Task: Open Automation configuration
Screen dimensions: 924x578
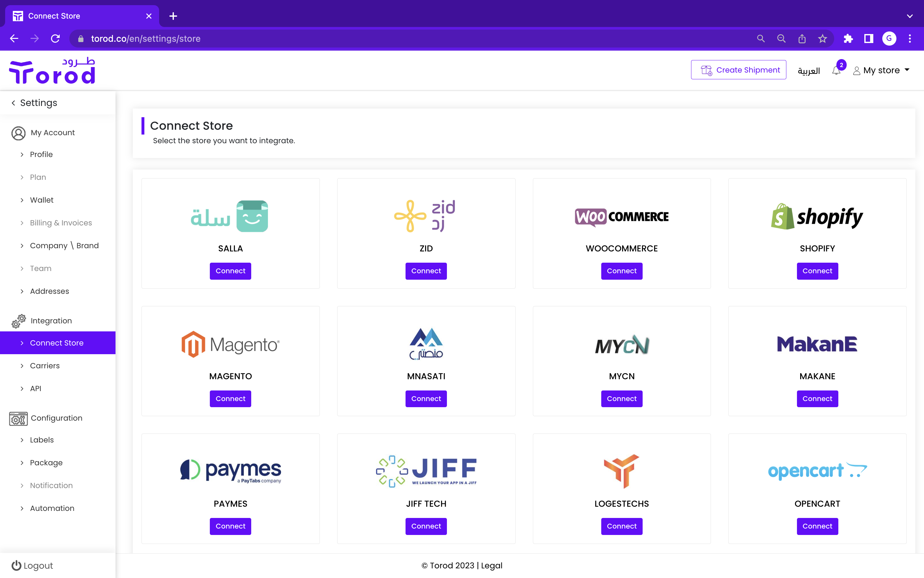Action: click(52, 508)
